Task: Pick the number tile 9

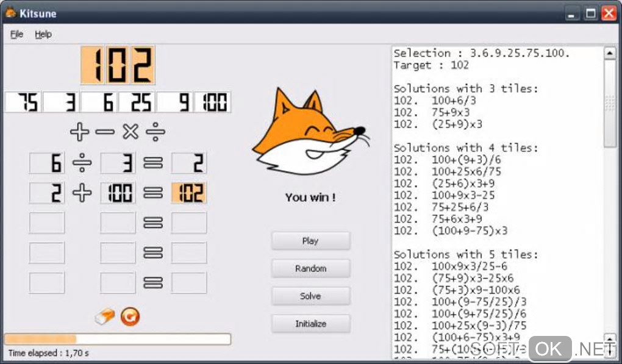Action: tap(174, 102)
